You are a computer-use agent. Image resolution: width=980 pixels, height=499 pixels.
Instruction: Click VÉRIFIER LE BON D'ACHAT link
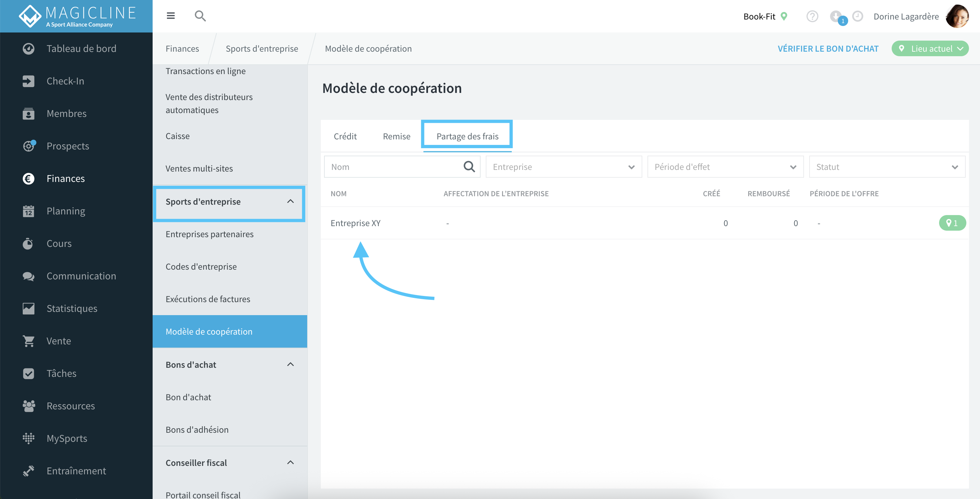pos(828,49)
